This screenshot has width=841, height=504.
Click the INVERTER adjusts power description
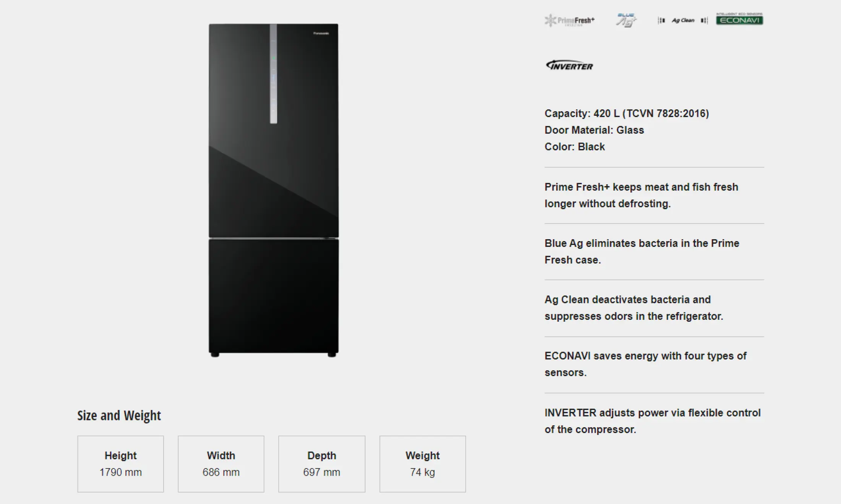tap(653, 421)
